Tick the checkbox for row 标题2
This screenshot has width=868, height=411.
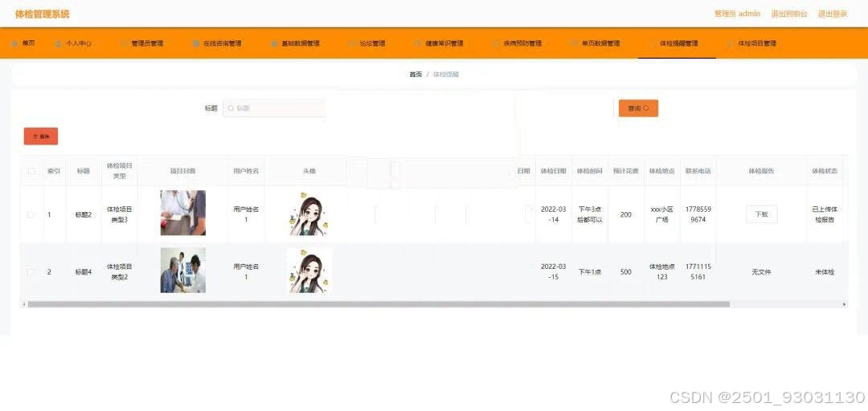coord(31,214)
